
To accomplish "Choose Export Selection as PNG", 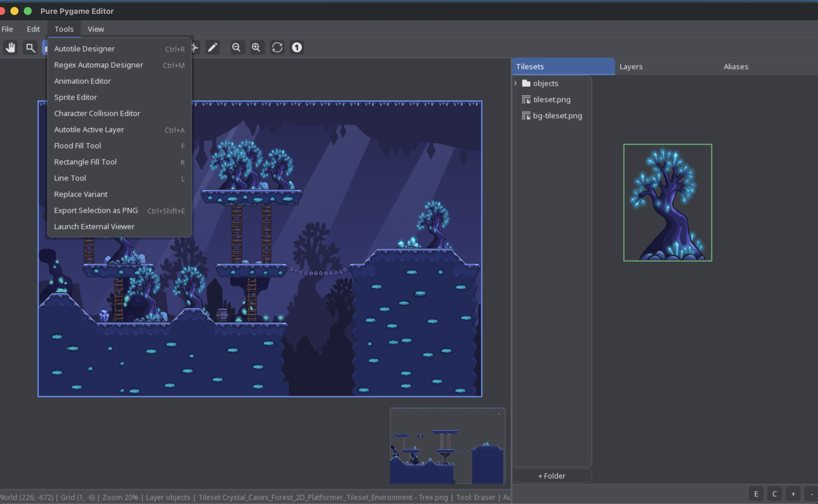I will (x=119, y=210).
